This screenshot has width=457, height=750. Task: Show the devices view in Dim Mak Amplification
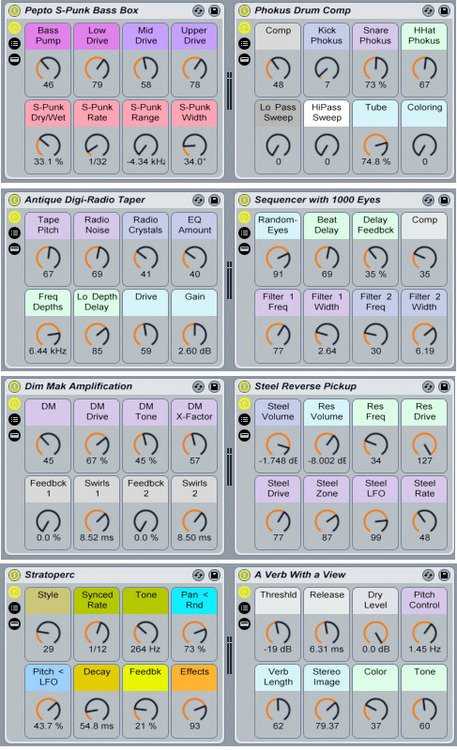pos(15,435)
